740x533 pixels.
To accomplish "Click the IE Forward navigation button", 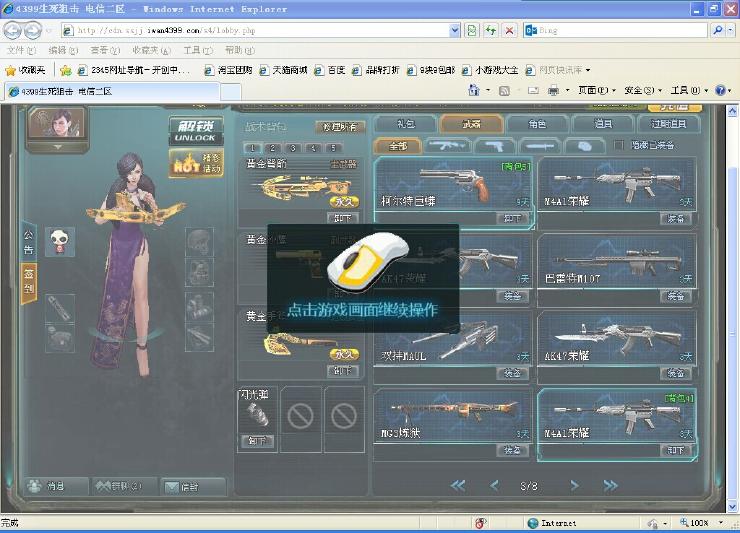I will (x=32, y=30).
